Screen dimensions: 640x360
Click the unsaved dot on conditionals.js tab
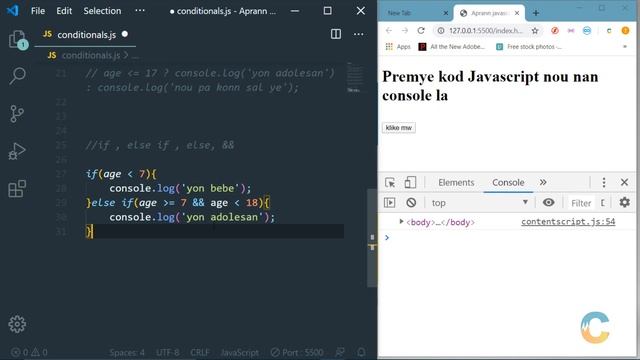[125, 34]
